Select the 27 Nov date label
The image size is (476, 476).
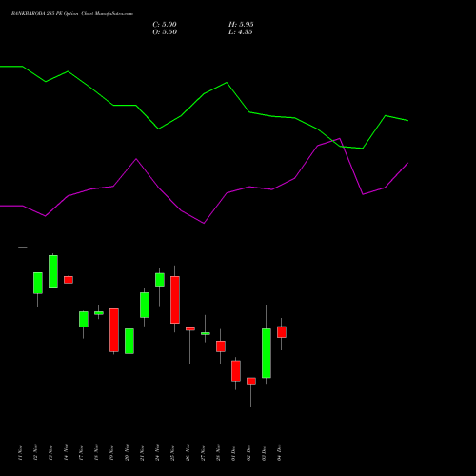point(204,452)
